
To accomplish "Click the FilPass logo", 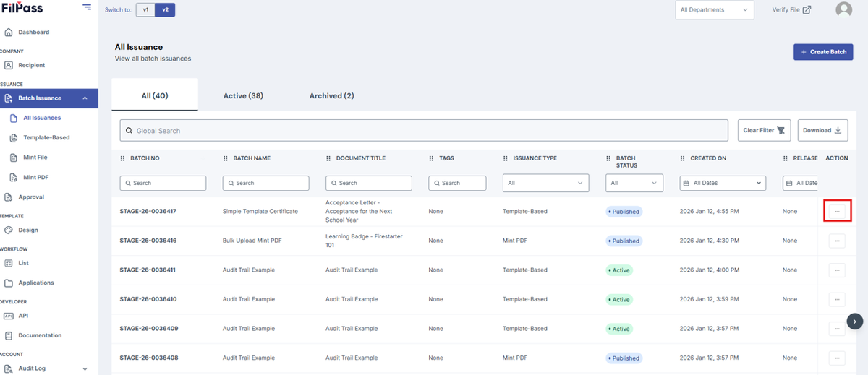I will (x=22, y=8).
